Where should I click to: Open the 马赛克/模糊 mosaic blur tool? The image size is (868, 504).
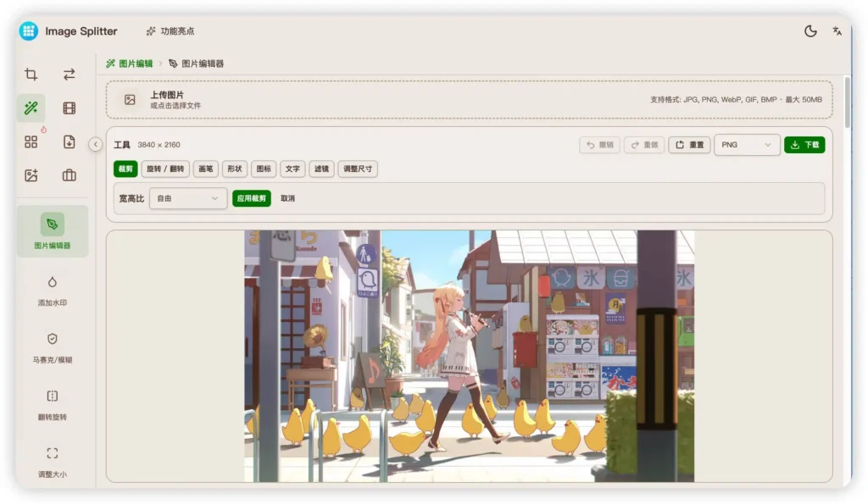click(x=53, y=346)
